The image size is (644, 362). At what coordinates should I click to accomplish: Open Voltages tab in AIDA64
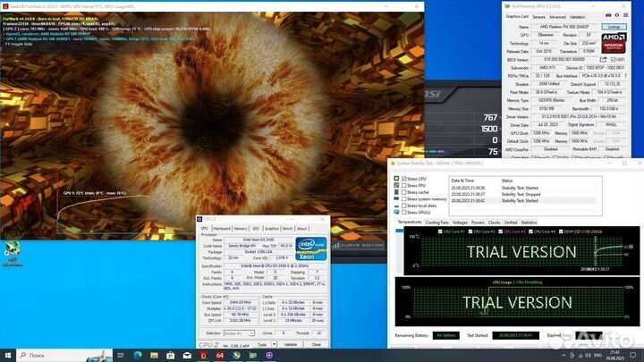[460, 223]
